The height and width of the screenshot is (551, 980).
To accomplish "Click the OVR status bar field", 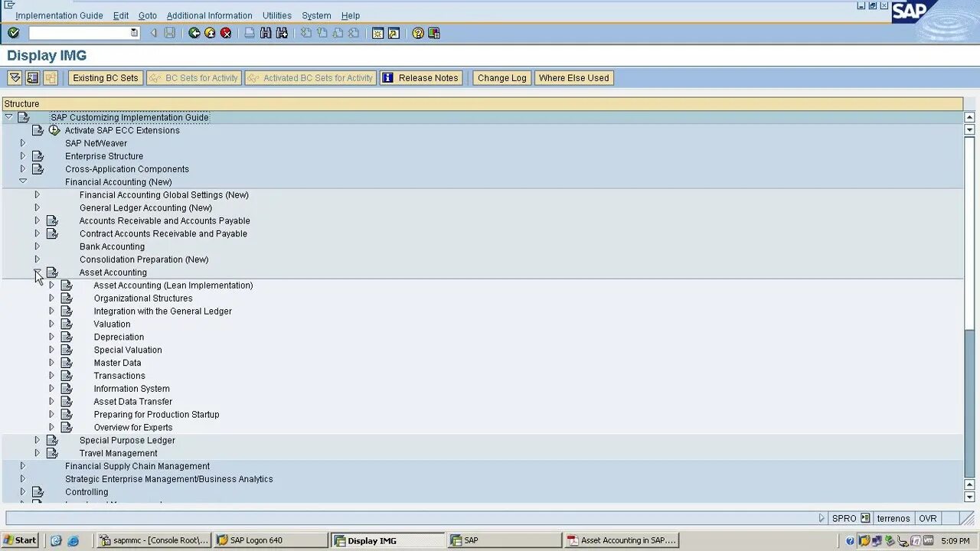I will point(928,518).
